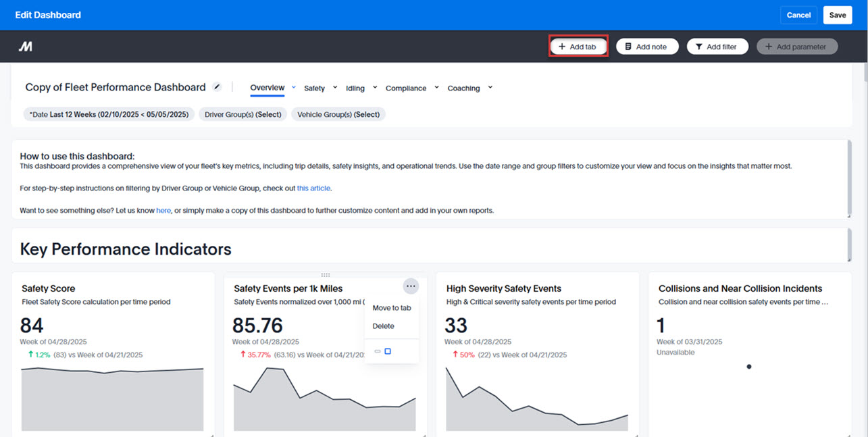868x437 pixels.
Task: Choose Delete from the card menu
Action: tap(383, 326)
